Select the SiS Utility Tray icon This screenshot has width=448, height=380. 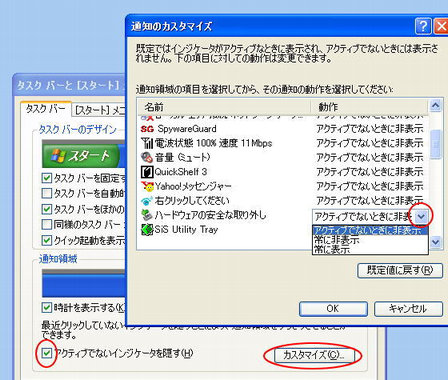(x=147, y=229)
